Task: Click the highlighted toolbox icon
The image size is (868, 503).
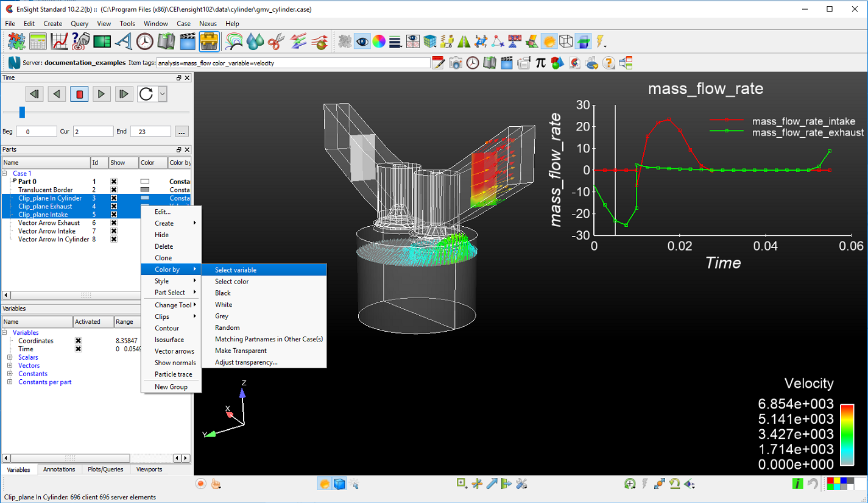Action: [x=209, y=41]
